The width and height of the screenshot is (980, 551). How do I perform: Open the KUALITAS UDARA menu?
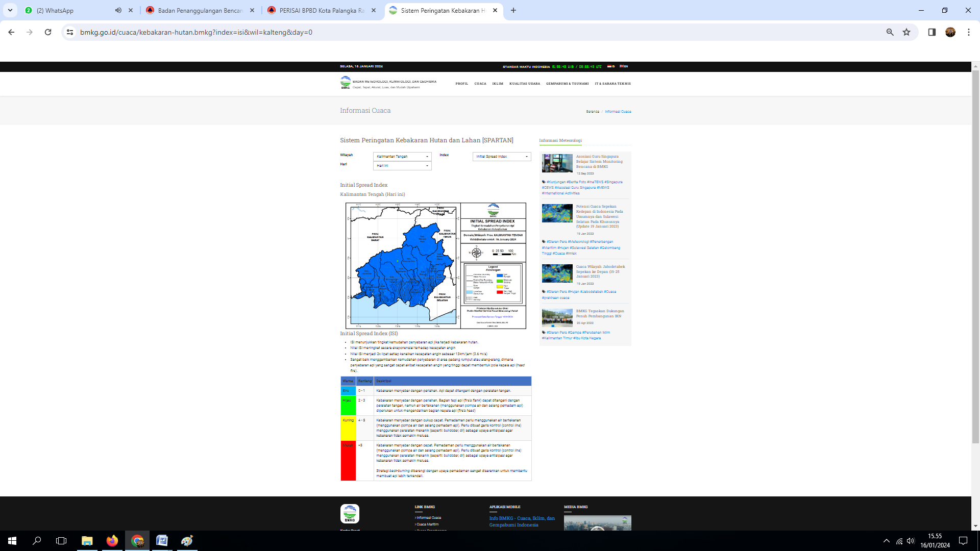pos(525,84)
